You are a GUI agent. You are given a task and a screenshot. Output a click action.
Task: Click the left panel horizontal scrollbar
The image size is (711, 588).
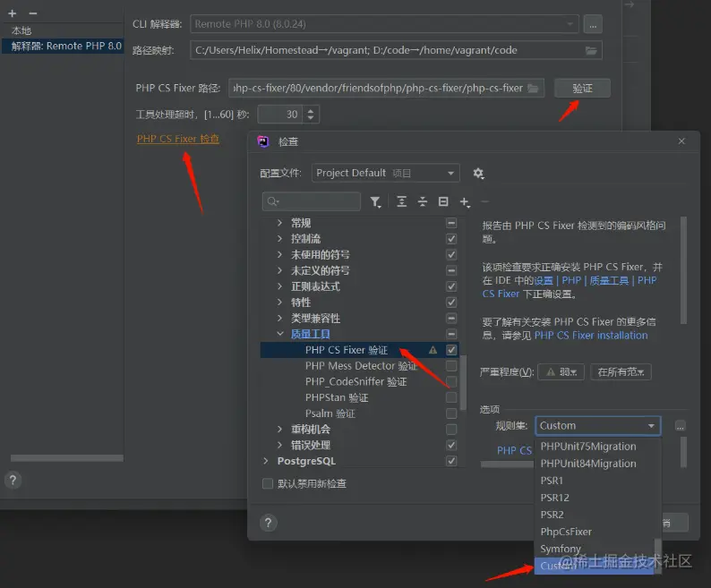(67, 458)
